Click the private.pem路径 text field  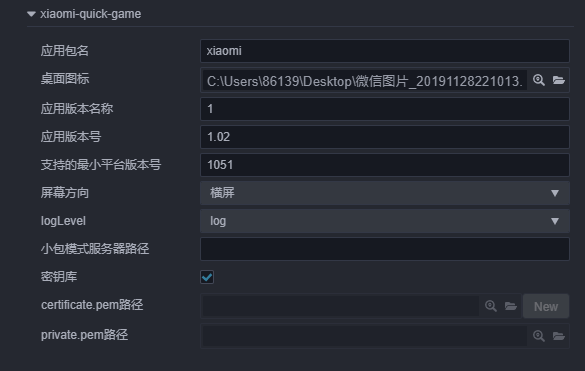click(365, 336)
